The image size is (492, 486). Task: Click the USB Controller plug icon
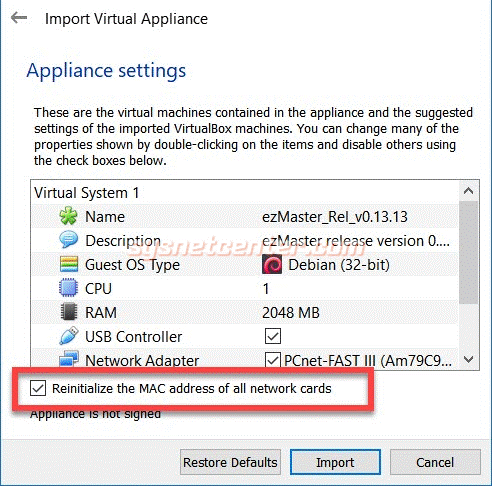point(69,336)
